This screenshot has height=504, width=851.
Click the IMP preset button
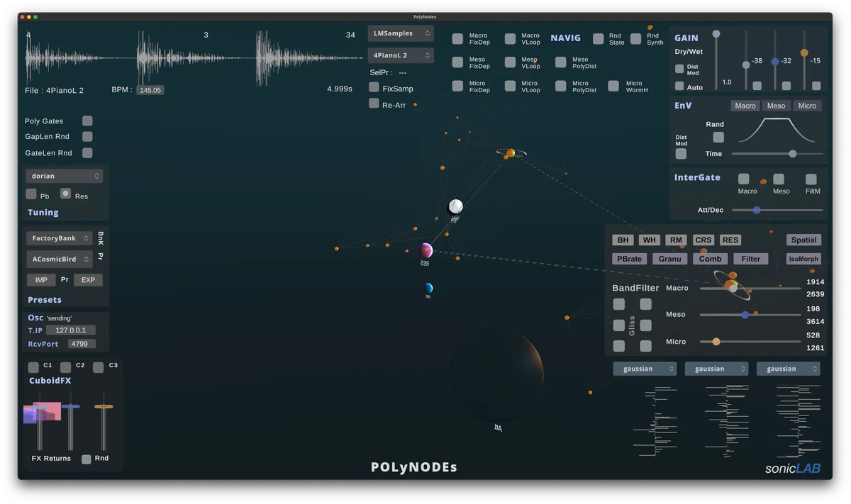click(x=41, y=280)
